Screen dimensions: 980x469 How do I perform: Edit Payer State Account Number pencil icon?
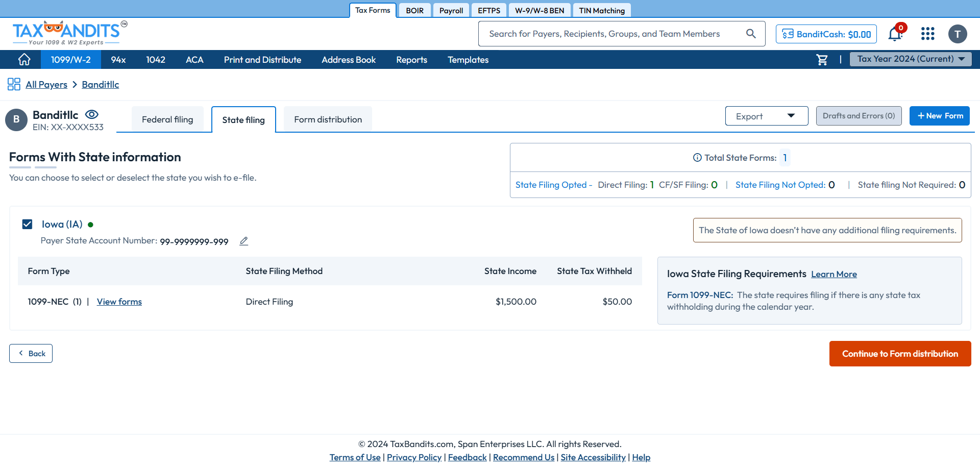click(244, 241)
